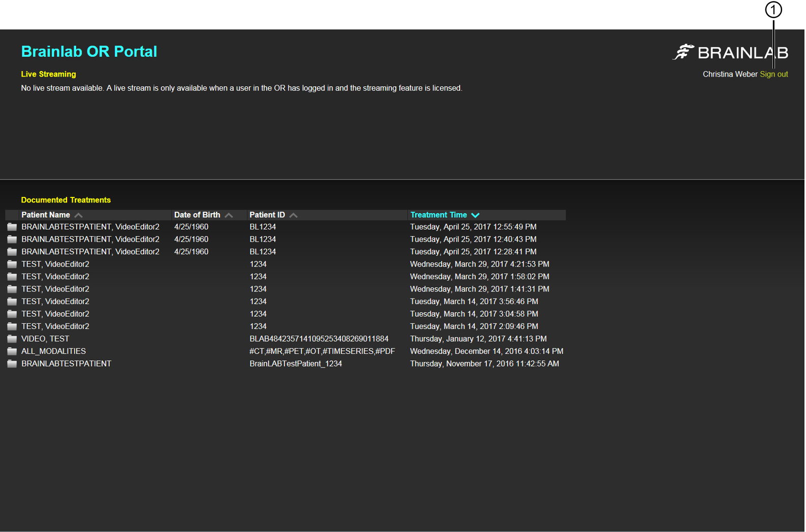This screenshot has width=806, height=532.
Task: Select TEST, VideoEditor2 from 1:41:31 PM row
Action: pyautogui.click(x=55, y=289)
